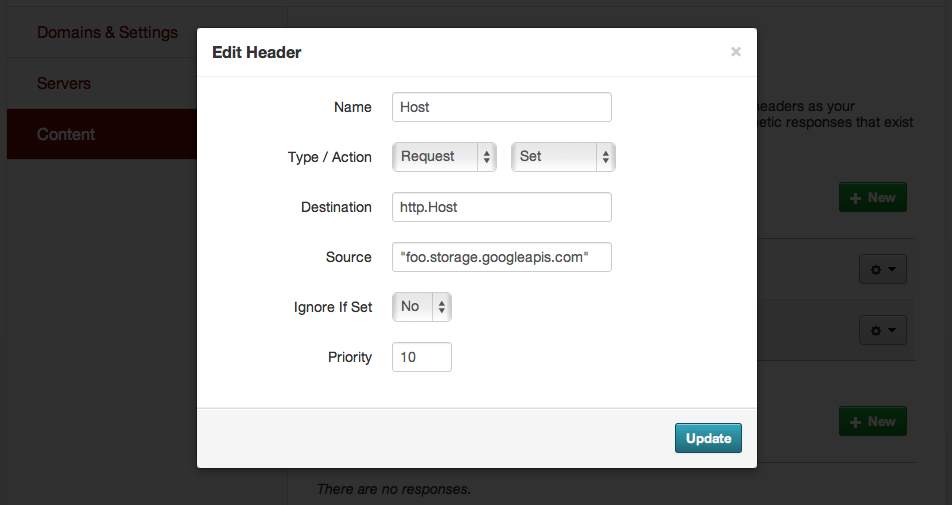Click the Source field with googleapis value

click(502, 257)
